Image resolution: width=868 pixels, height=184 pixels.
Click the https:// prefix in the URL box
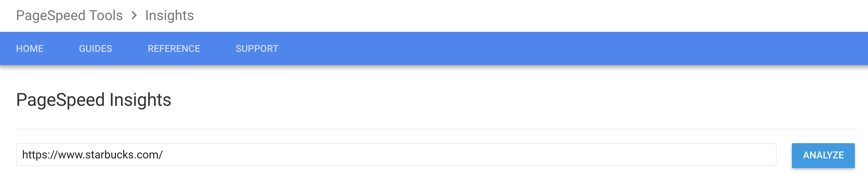pyautogui.click(x=40, y=155)
